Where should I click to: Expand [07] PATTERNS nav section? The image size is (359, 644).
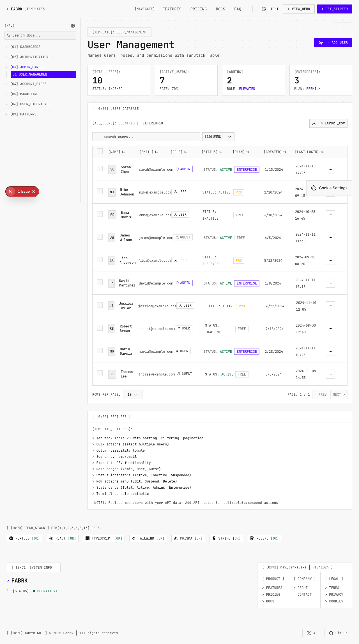pyautogui.click(x=40, y=114)
